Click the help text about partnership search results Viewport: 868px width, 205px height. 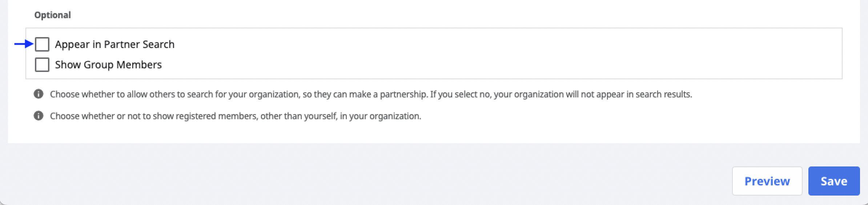371,94
